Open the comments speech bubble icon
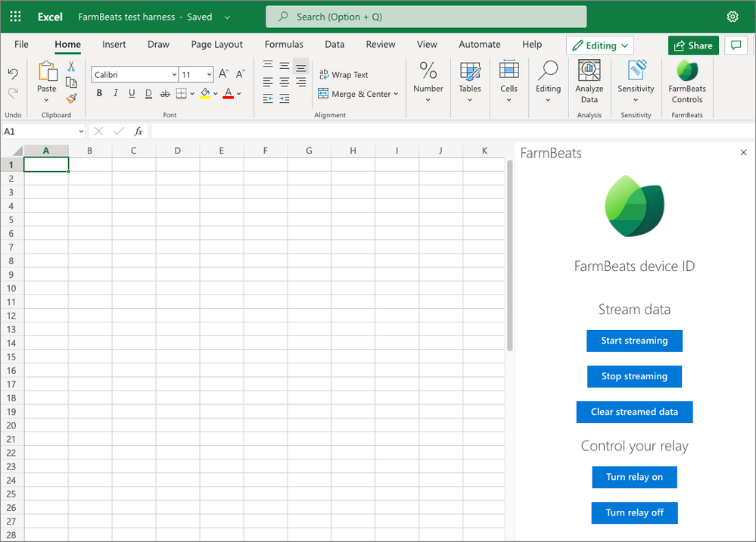This screenshot has width=756, height=542. (x=736, y=45)
